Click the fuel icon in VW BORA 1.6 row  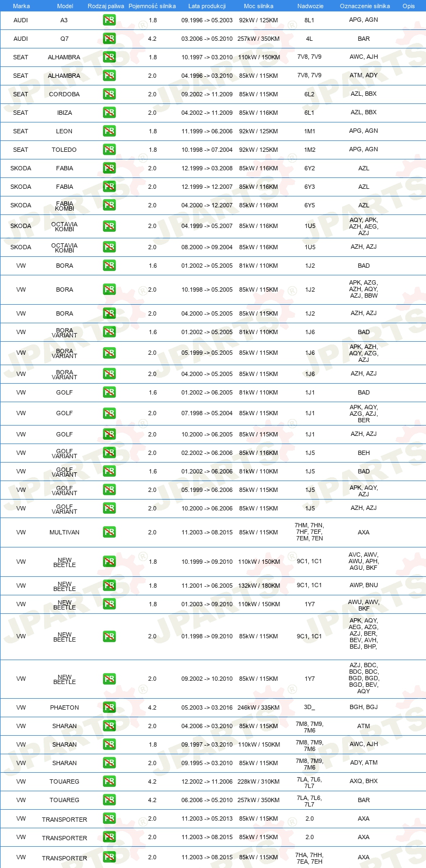[x=109, y=266]
